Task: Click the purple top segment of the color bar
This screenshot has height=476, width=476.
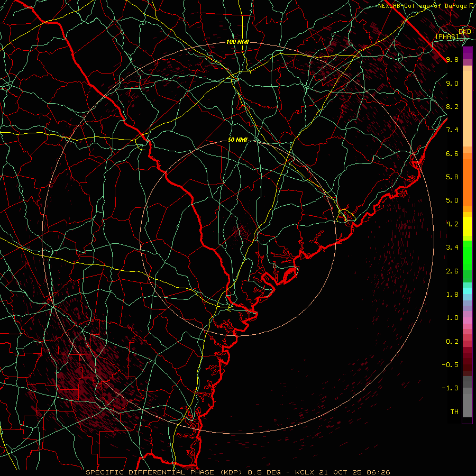Action: (x=467, y=53)
